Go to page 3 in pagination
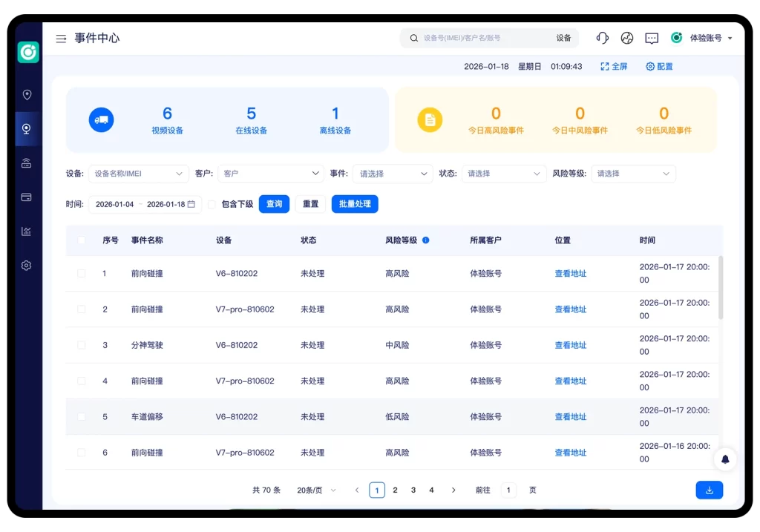This screenshot has height=532, width=760. point(413,490)
